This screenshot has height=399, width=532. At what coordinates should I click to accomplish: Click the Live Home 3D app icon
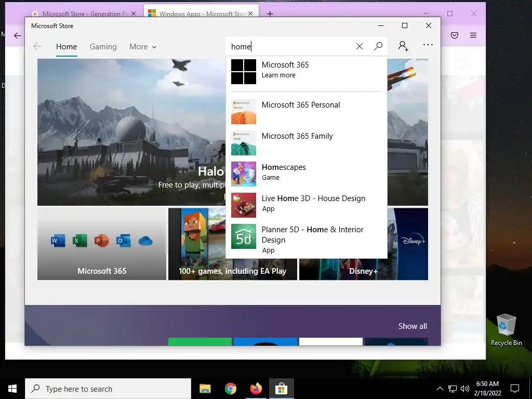(244, 205)
